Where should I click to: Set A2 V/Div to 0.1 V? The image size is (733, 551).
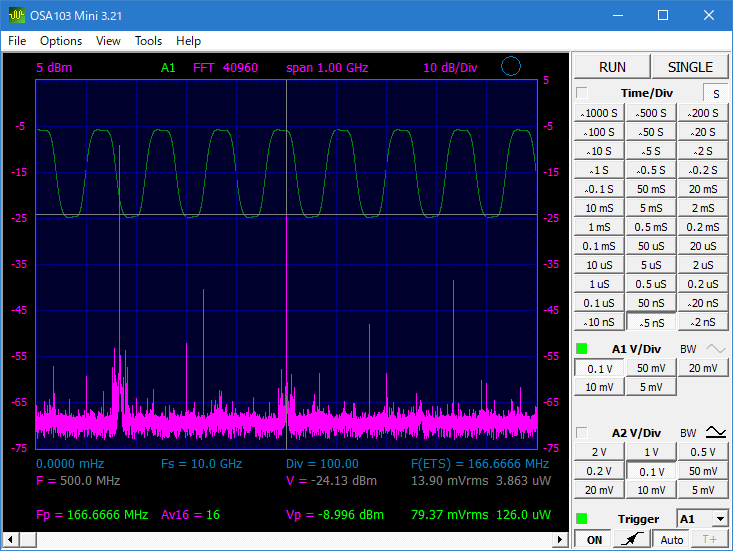click(x=651, y=471)
